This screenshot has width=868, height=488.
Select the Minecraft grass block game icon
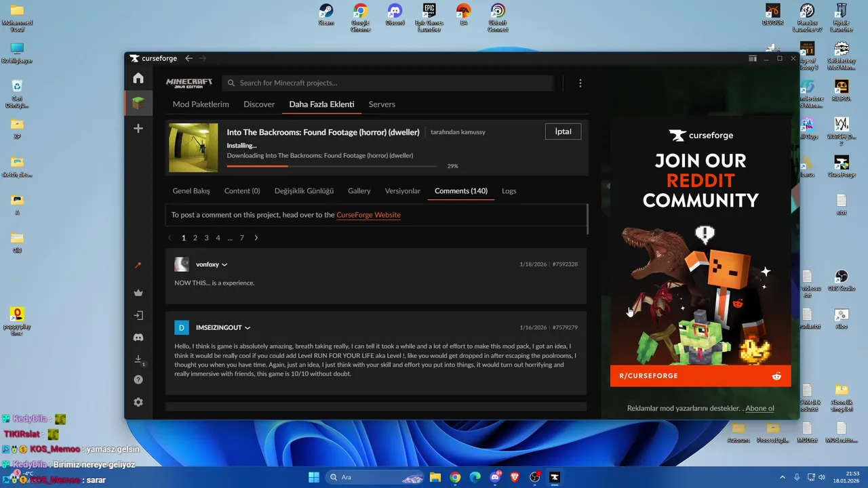click(138, 104)
